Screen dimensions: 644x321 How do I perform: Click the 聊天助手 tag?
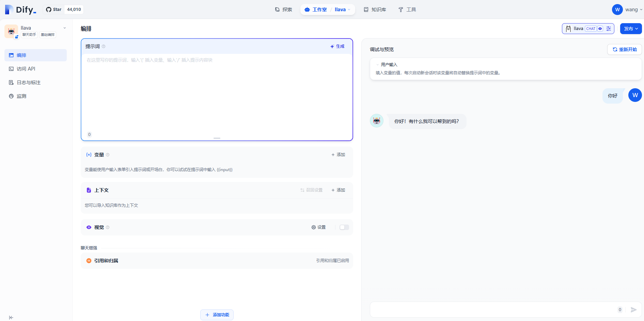click(29, 35)
